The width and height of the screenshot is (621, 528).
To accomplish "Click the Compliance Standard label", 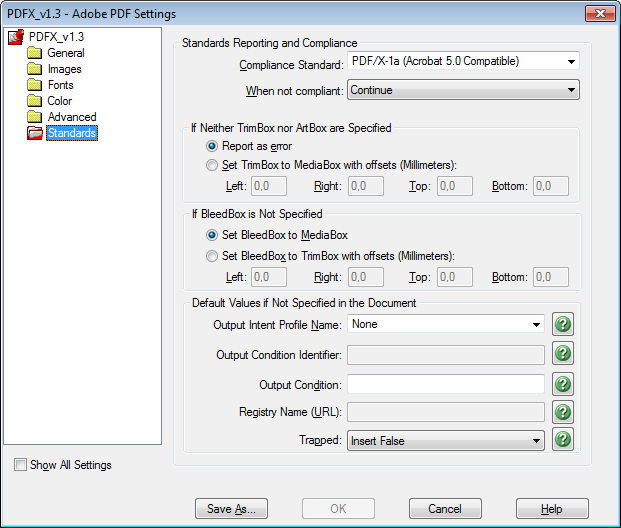I will click(x=291, y=65).
